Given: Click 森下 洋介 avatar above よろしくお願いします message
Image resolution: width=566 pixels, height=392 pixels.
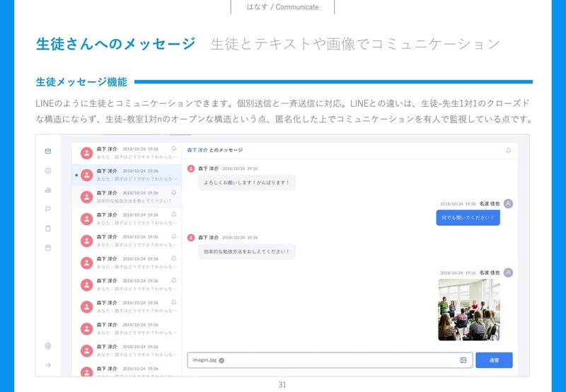Looking at the screenshot, I should [x=191, y=168].
